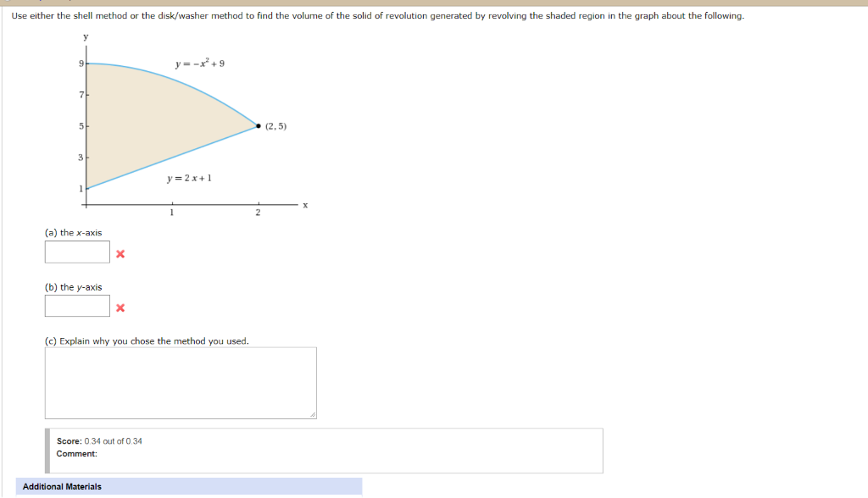Open the part (b) answer entry box

click(76, 306)
